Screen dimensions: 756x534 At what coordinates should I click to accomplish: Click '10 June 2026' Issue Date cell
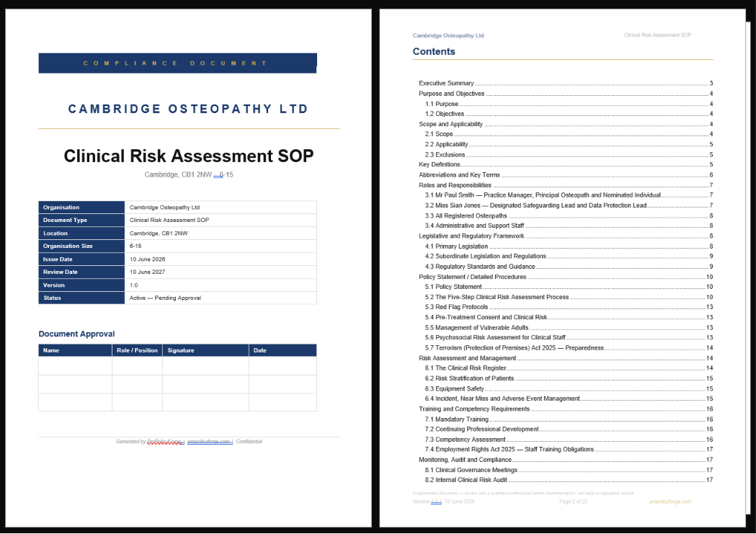coord(221,259)
